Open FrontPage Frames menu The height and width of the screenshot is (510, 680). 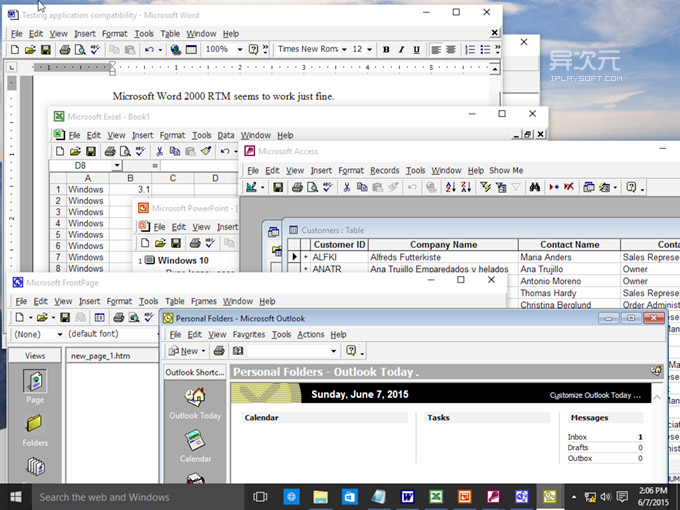pos(203,301)
